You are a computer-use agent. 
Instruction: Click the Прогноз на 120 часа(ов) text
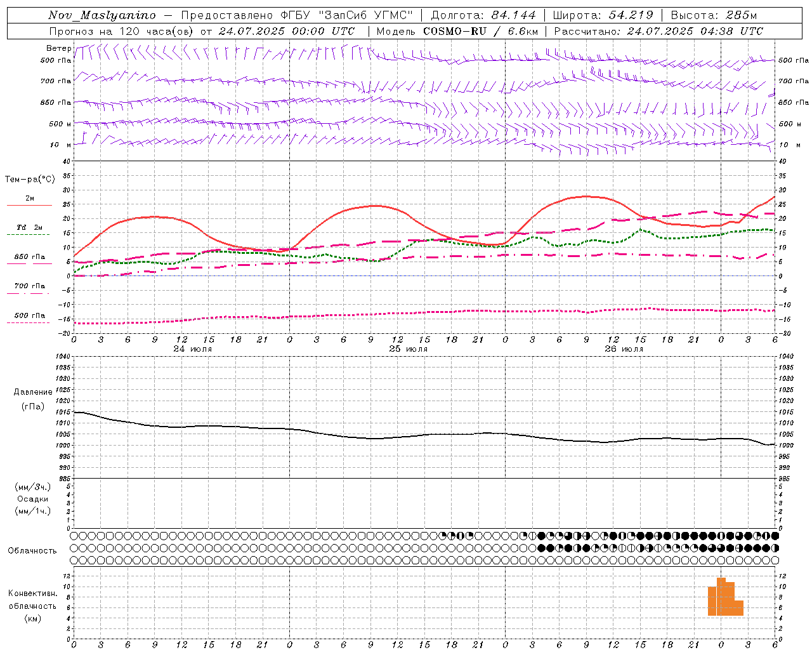(x=121, y=31)
